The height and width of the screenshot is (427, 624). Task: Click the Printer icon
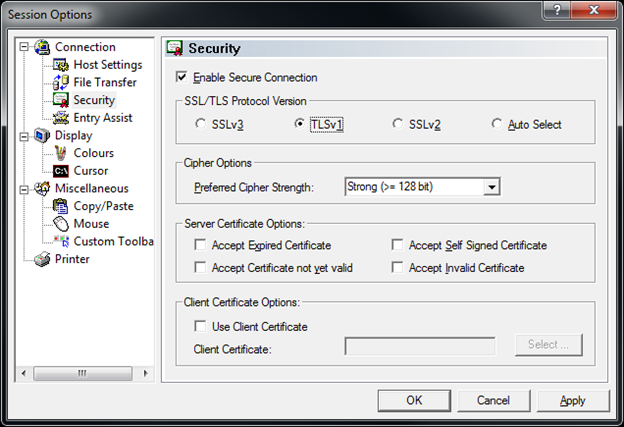[42, 259]
